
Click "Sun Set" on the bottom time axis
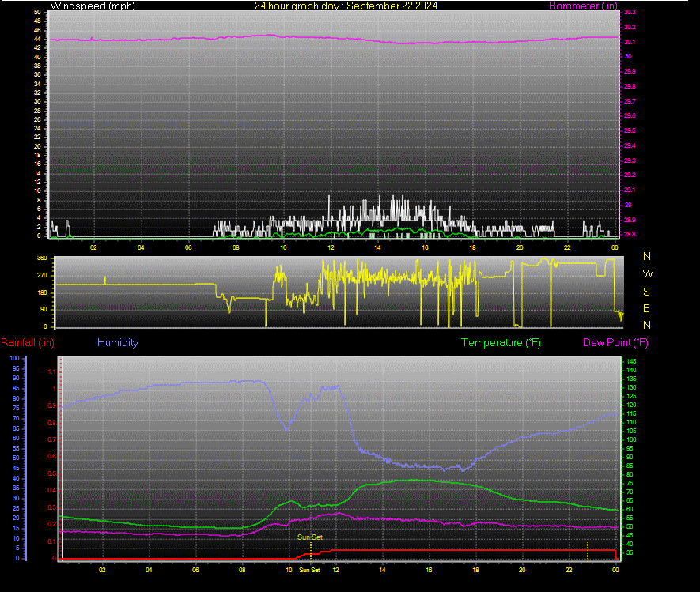[x=309, y=570]
